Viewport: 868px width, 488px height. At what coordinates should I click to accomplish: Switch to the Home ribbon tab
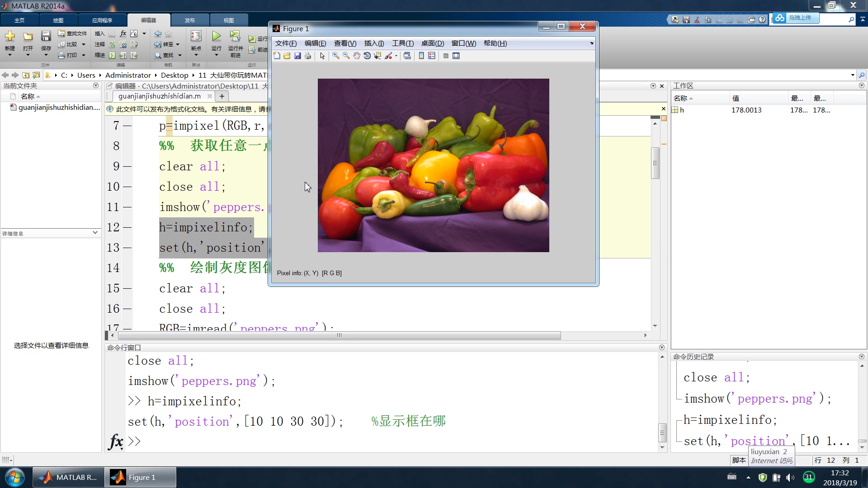click(x=19, y=20)
